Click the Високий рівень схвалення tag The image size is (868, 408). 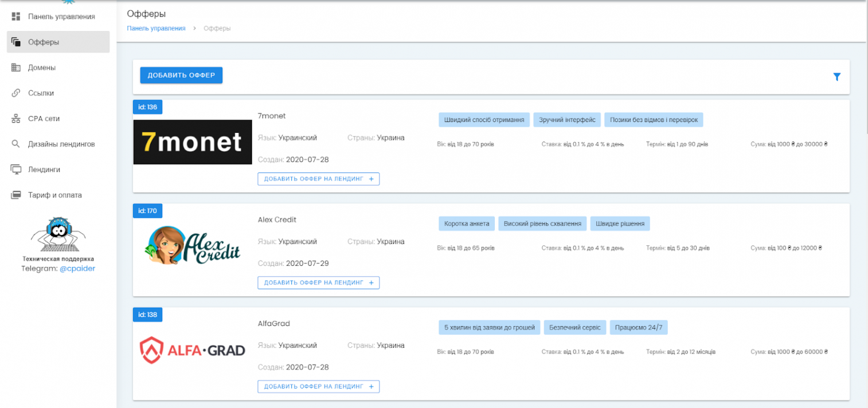[543, 223]
